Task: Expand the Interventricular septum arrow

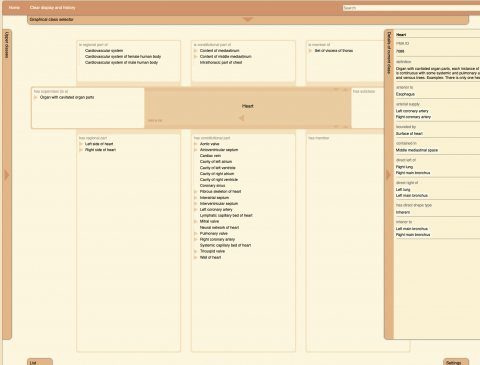Action: (196, 204)
